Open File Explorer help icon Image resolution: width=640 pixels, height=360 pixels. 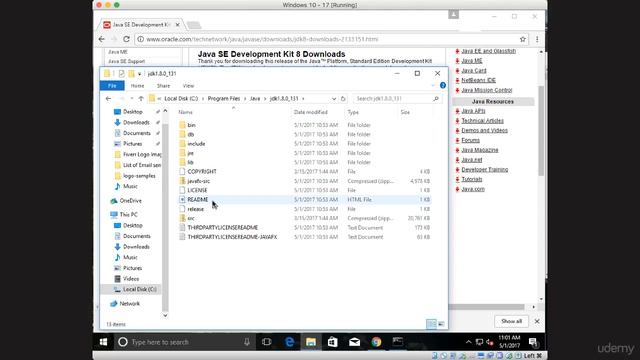442,85
